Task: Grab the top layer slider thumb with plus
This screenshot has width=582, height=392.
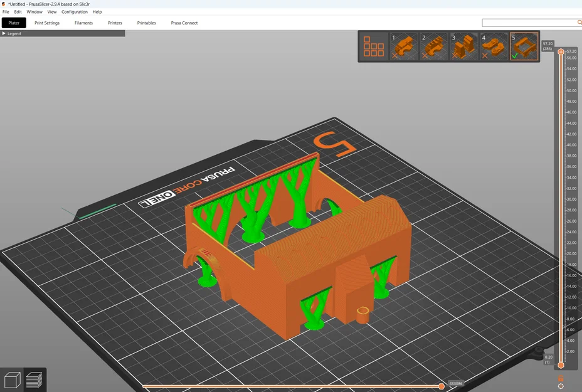Action: click(x=561, y=51)
